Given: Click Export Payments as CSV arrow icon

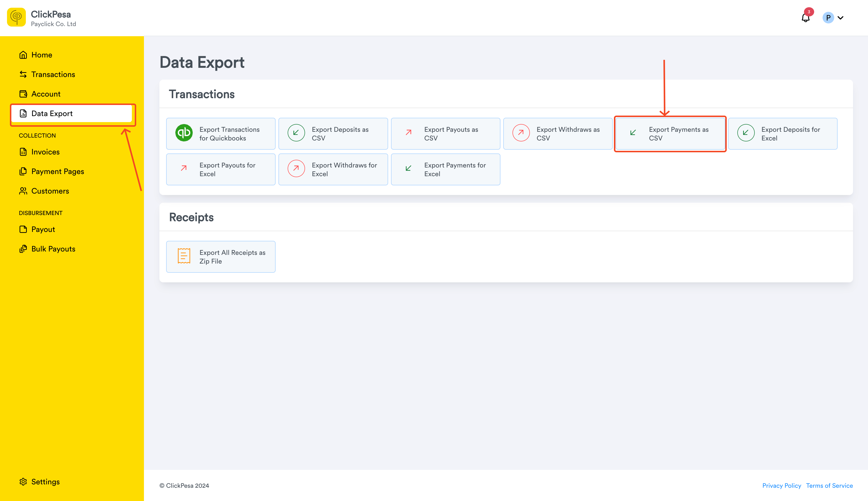Looking at the screenshot, I should click(x=633, y=132).
